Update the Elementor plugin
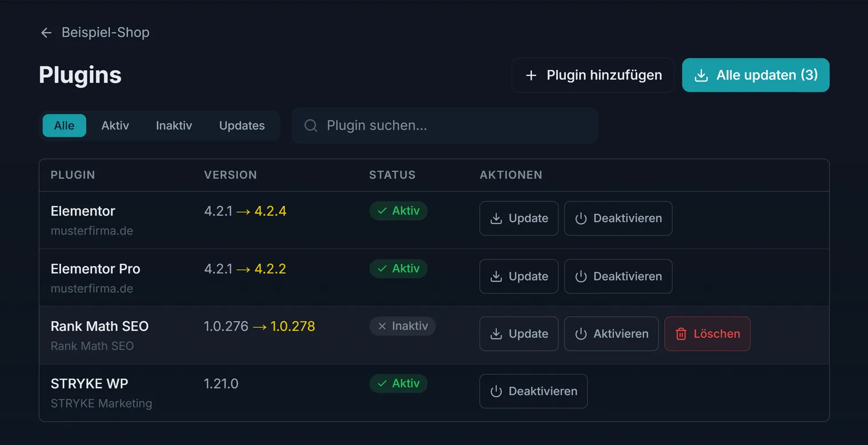Viewport: 868px width, 445px height. (519, 219)
